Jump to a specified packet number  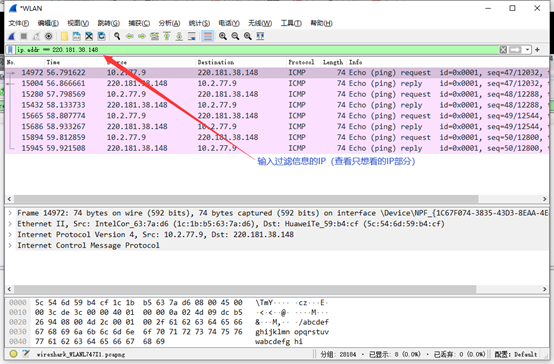(x=154, y=36)
